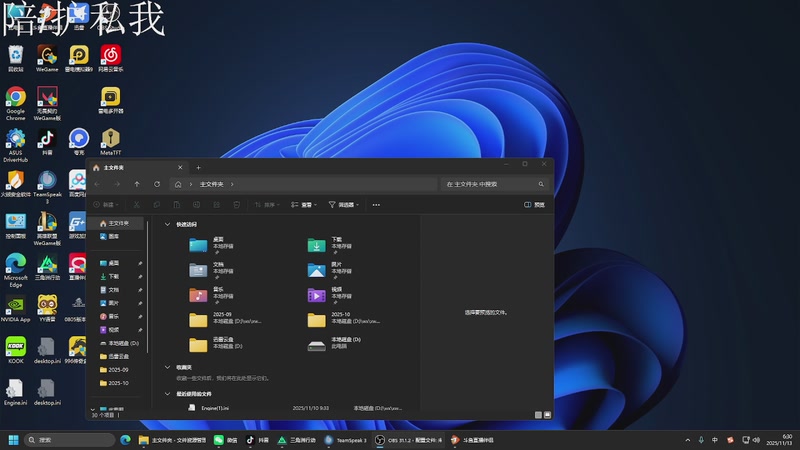Screen dimensions: 800x450
Task: Go forward in File Explorer
Action: coord(117,184)
